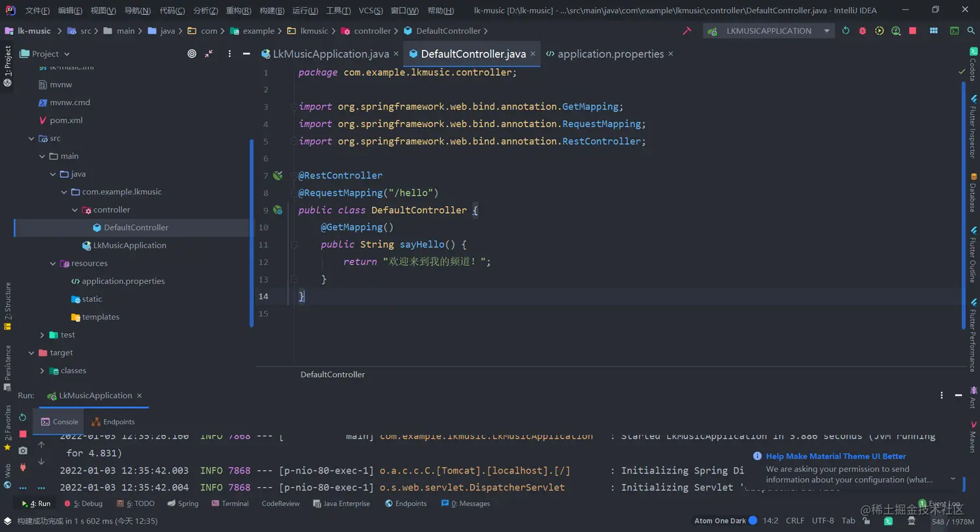Stop process in the Run panel sidebar
This screenshot has height=532, width=980.
coord(23,434)
